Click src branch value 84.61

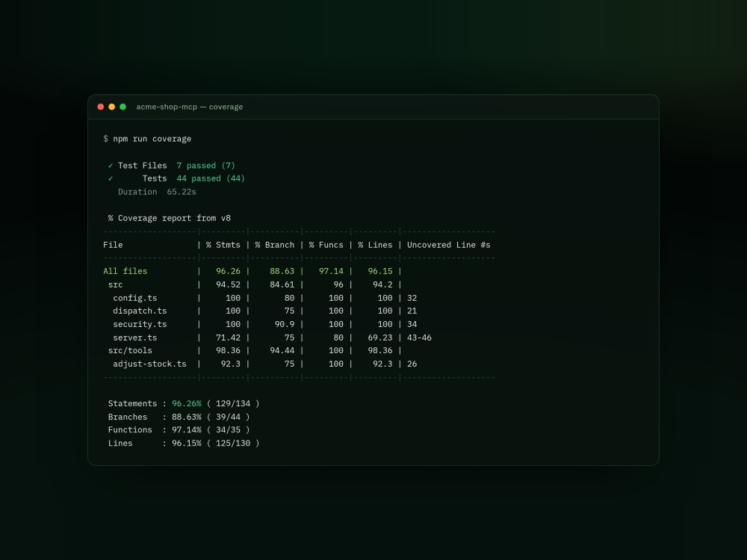point(282,284)
